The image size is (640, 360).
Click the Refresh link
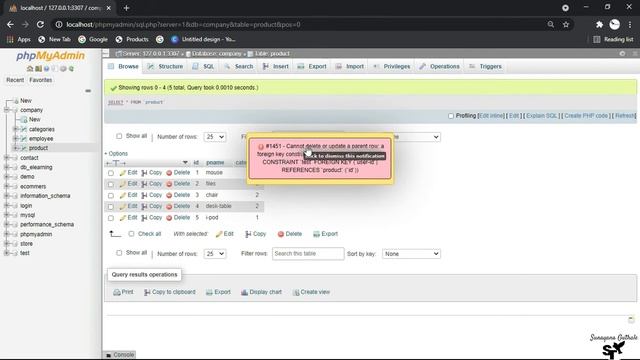point(625,116)
